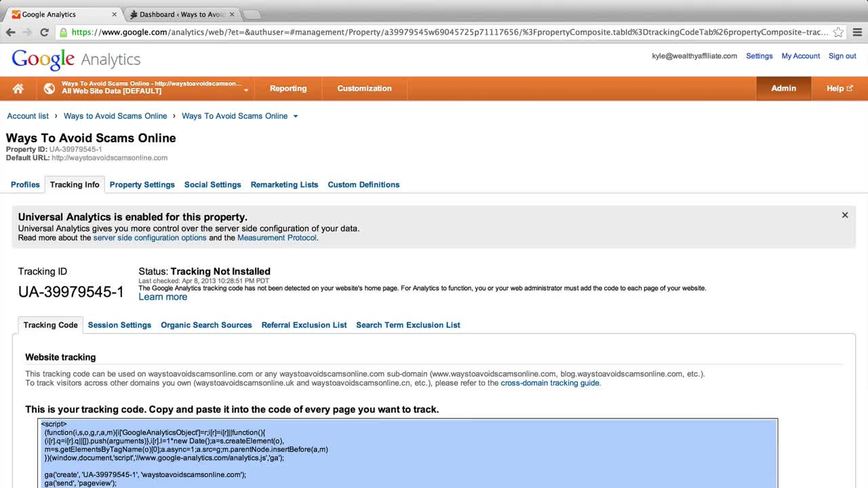The image size is (868, 488).
Task: Click the Tracking Not Installed status text
Action: pyautogui.click(x=220, y=271)
